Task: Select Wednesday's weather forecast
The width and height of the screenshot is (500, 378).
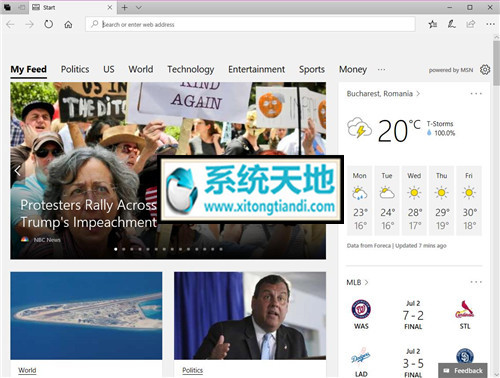Action: pos(414,201)
